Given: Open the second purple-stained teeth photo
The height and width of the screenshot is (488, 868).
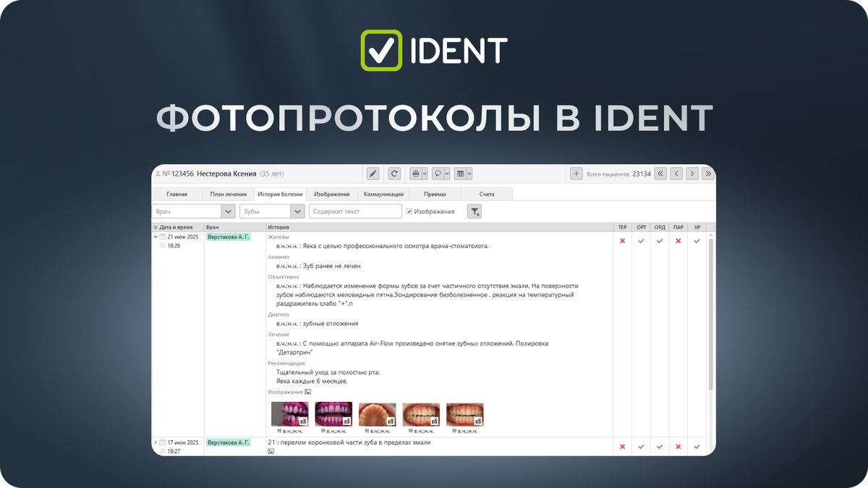Looking at the screenshot, I should point(333,414).
